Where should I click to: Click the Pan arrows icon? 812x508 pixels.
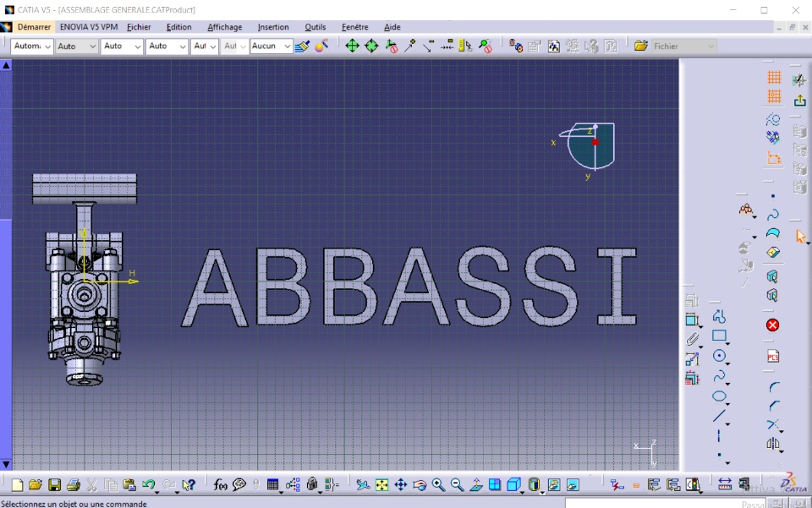click(x=401, y=484)
